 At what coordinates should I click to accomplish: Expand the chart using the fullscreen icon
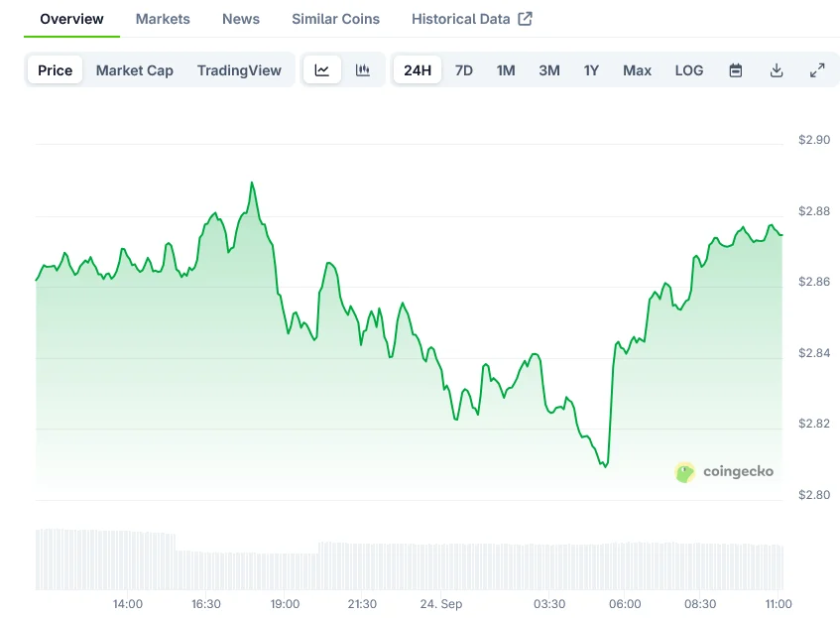point(817,69)
